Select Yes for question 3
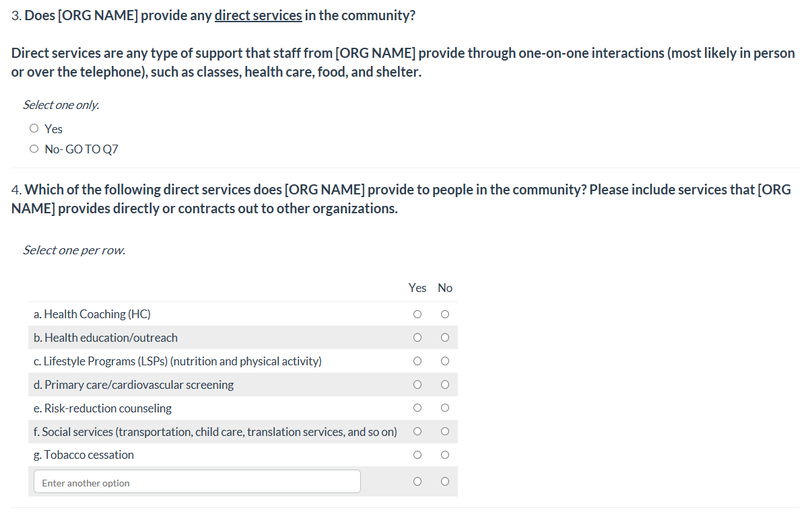 pos(34,128)
